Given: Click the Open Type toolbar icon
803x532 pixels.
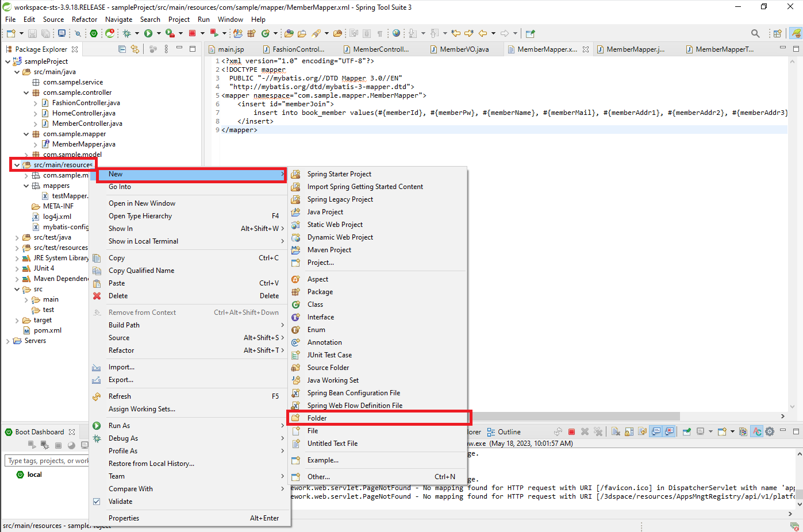Looking at the screenshot, I should (289, 33).
